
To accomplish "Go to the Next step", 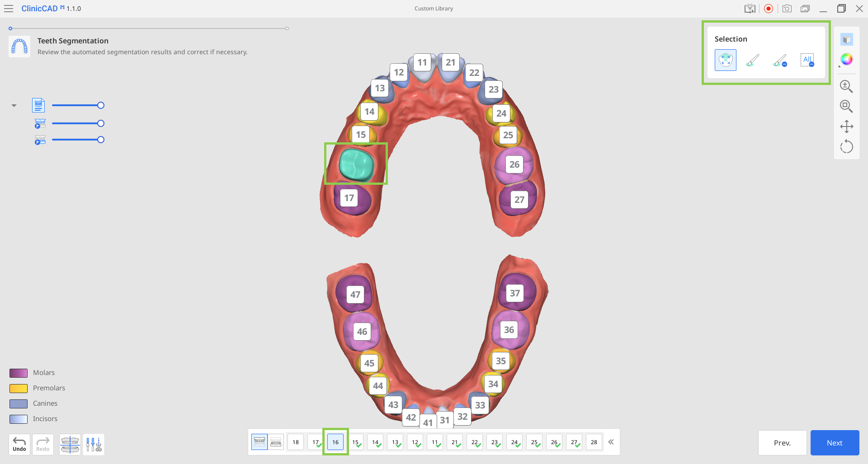I will point(835,443).
